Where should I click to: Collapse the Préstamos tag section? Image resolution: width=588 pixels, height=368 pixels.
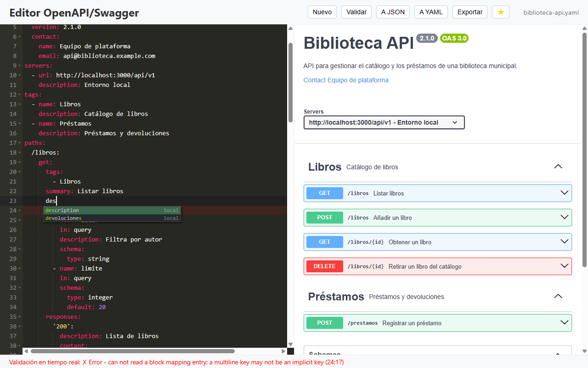[558, 296]
